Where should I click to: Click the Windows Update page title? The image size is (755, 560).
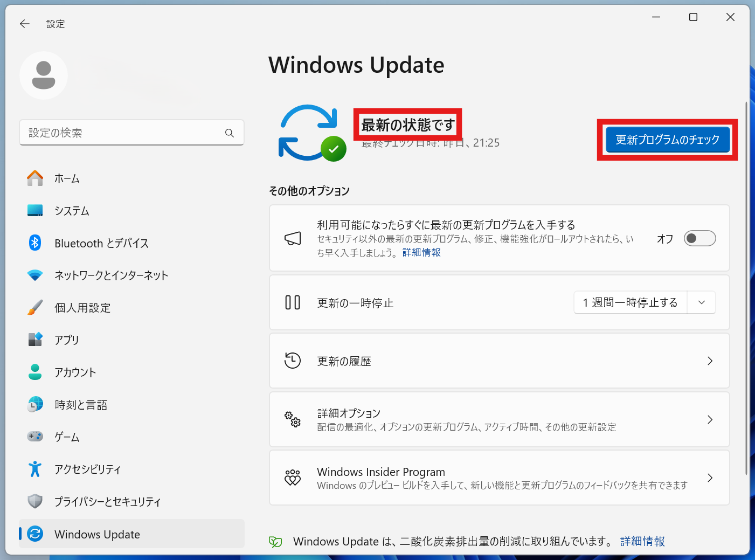[x=356, y=65]
